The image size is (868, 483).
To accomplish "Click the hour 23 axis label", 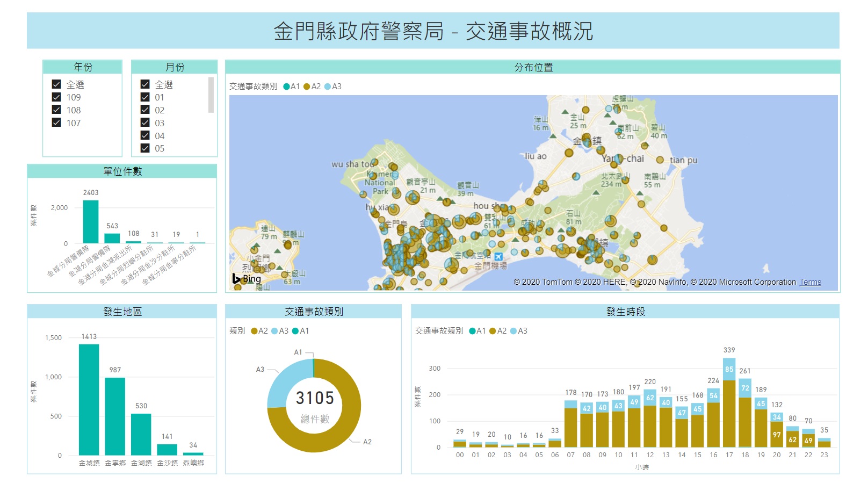I will coord(824,455).
